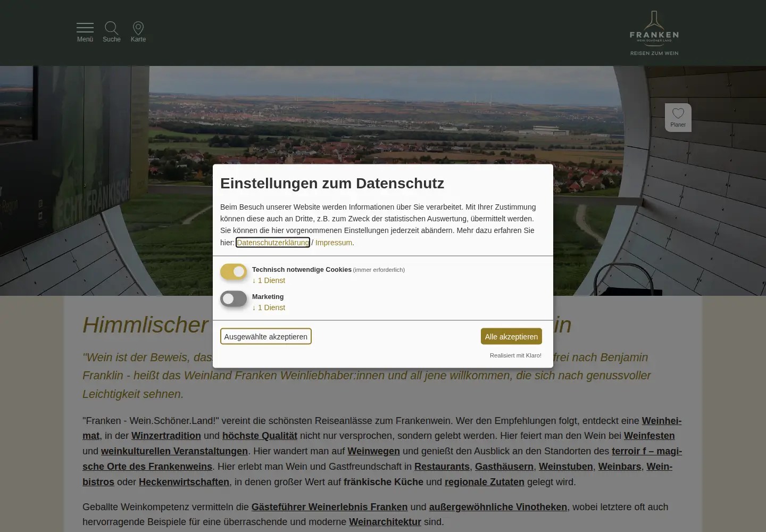Expand 1 Dienst under Technisch notwendige Cookies
Image resolution: width=766 pixels, height=532 pixels.
tap(269, 280)
